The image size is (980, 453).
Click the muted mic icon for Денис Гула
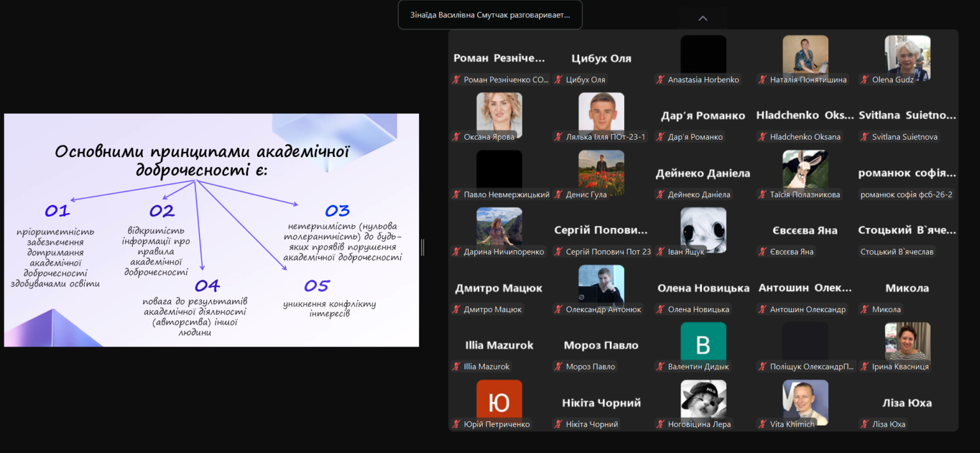click(x=558, y=194)
